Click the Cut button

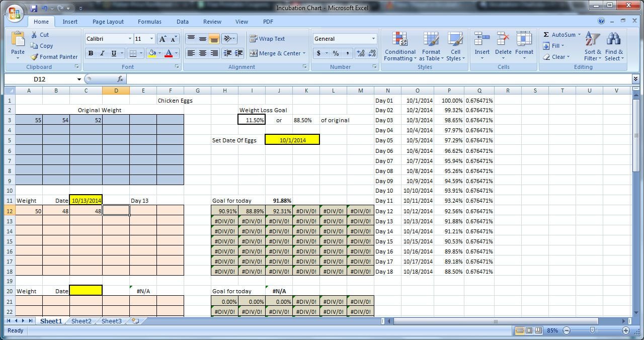40,35
